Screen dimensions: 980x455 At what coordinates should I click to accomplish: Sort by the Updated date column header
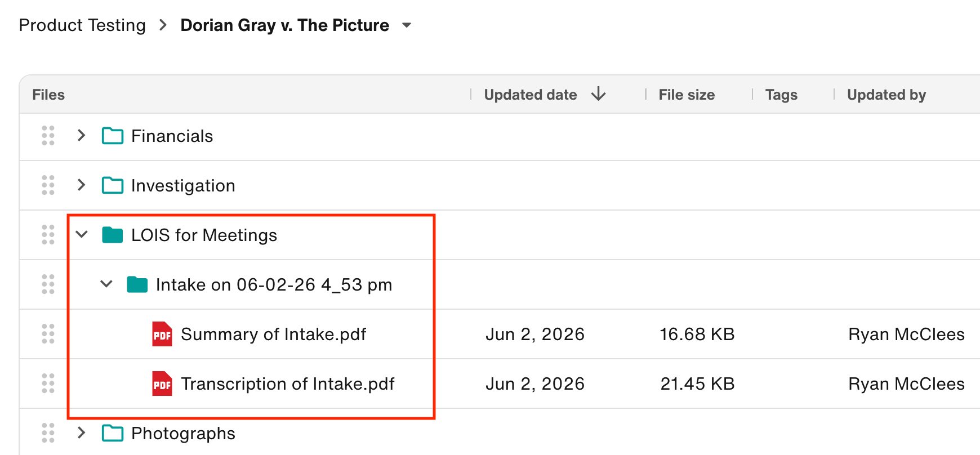[531, 95]
